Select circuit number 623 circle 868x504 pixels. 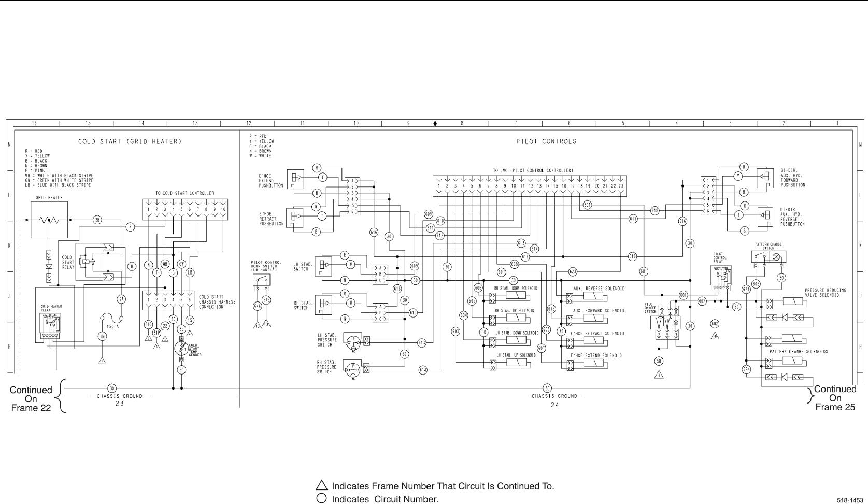pyautogui.click(x=573, y=271)
